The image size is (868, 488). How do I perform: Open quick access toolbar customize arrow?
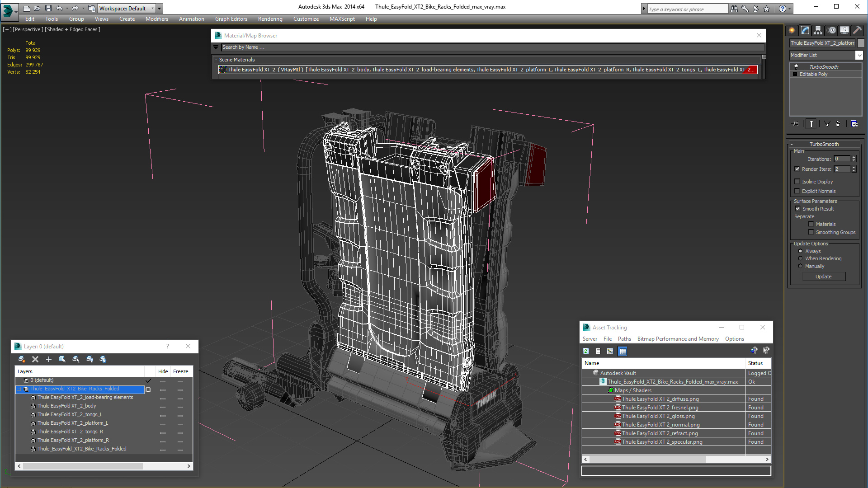(x=160, y=8)
